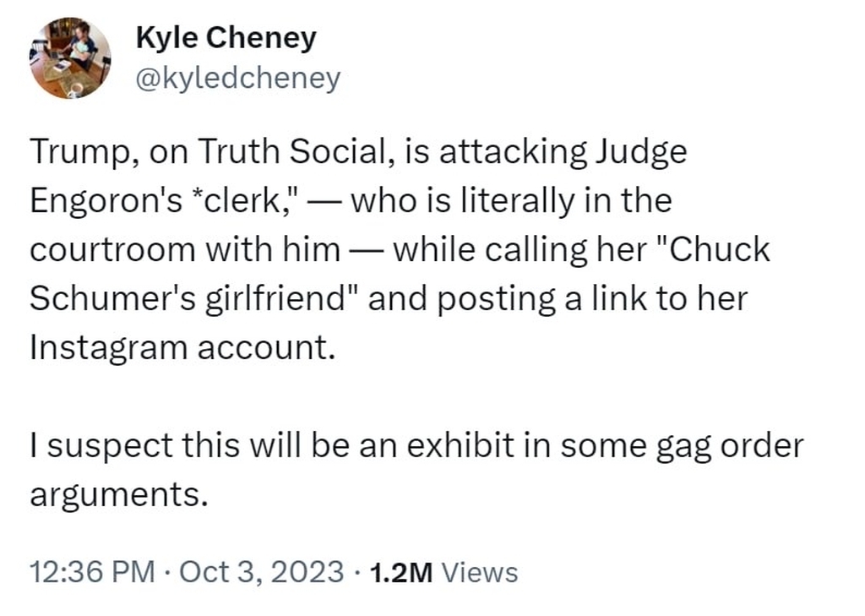Click the first paragraph of the tweet
Screen dimensions: 865x616
click(400, 249)
